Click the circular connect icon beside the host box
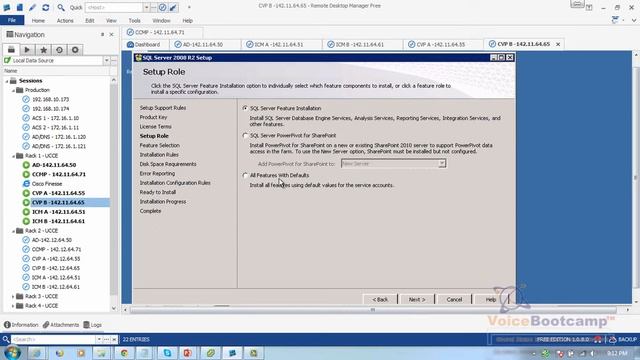Screen dimensions: 640x360 (162, 7)
